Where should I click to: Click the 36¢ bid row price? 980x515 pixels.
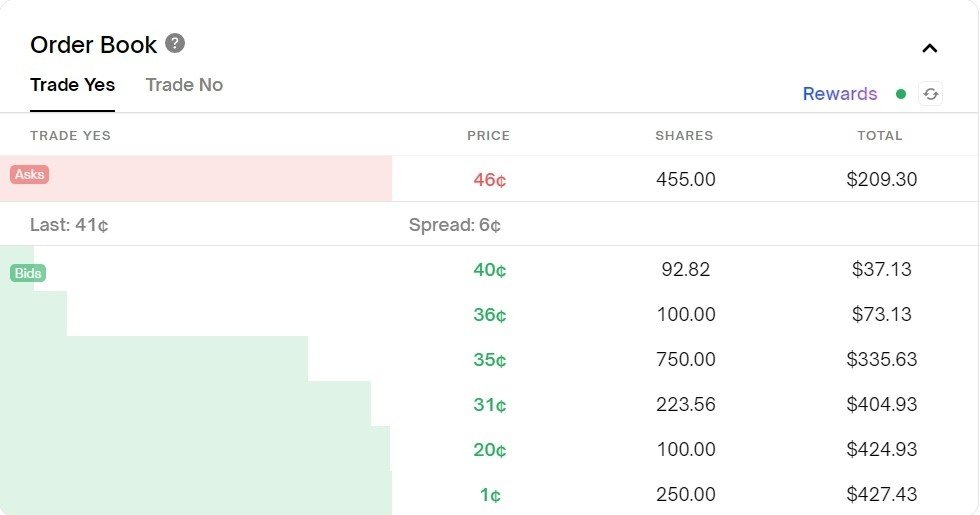click(x=490, y=314)
